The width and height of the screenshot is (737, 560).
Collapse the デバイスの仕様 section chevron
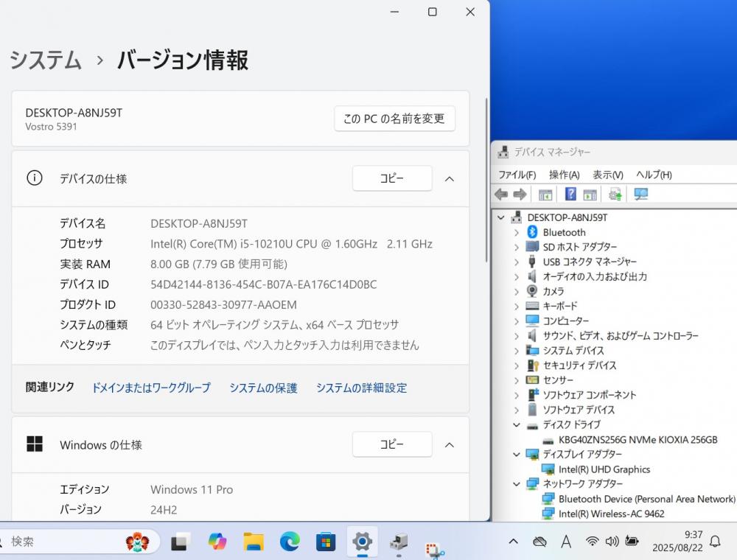[x=450, y=179]
